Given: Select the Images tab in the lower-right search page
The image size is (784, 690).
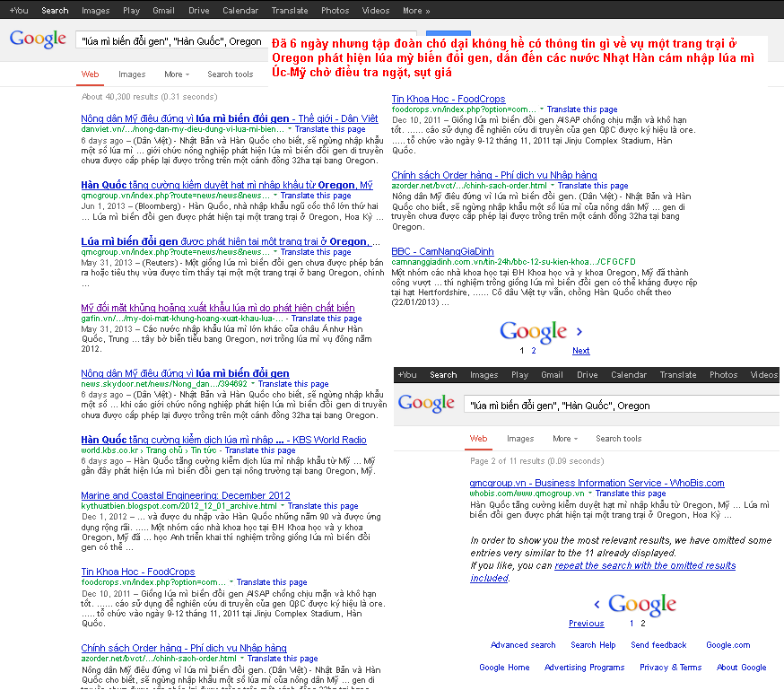Looking at the screenshot, I should 520,439.
